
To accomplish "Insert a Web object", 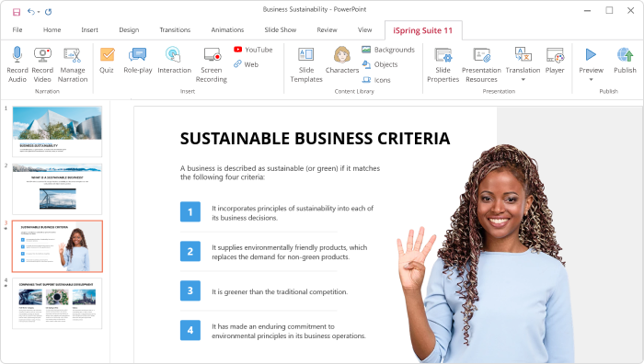I will [x=246, y=64].
